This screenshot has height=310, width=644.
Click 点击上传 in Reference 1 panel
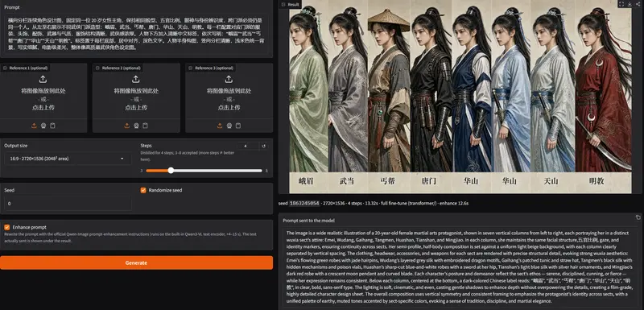(43, 108)
